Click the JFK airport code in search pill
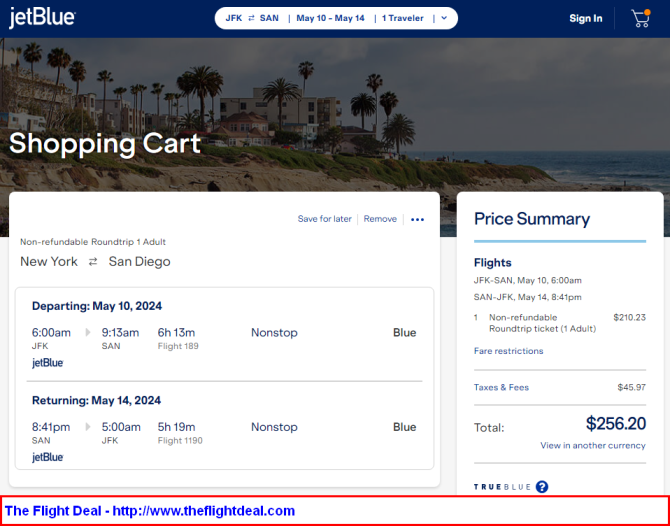670x526 pixels. coord(234,18)
